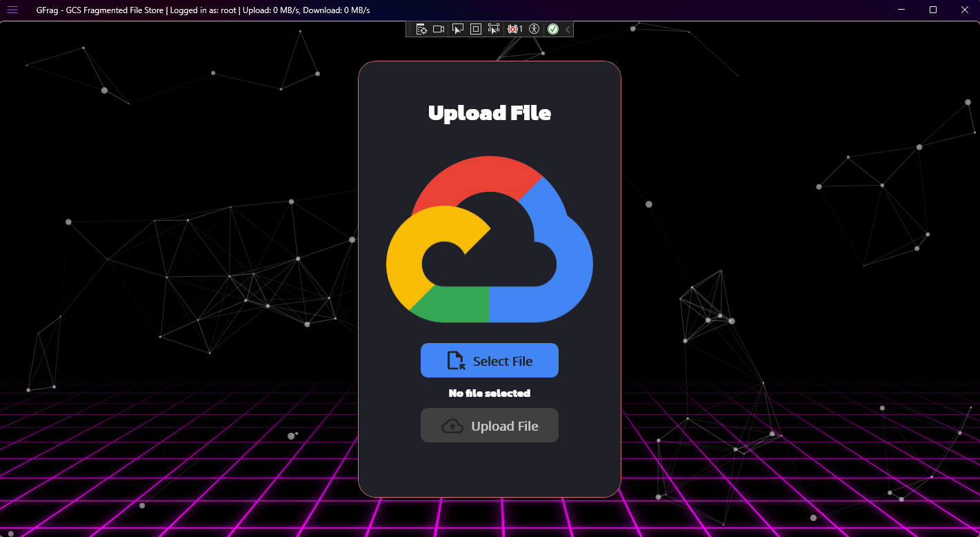
Task: Click the GFrag window title text
Action: pos(203,10)
